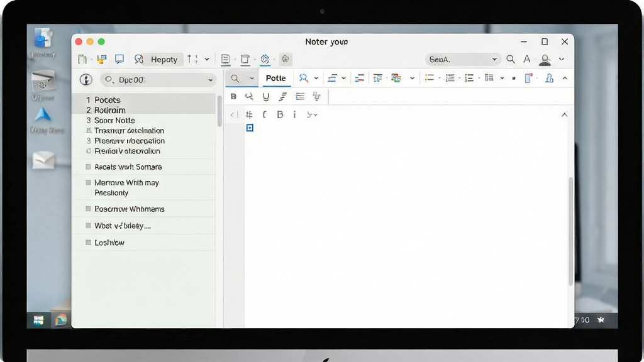
Task: Select the list row 1 Pocets
Action: [x=144, y=100]
